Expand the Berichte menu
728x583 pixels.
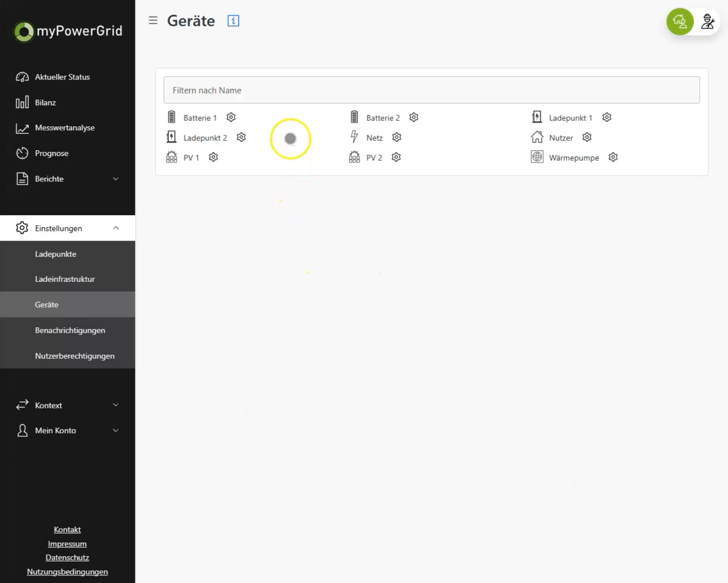[x=68, y=179]
